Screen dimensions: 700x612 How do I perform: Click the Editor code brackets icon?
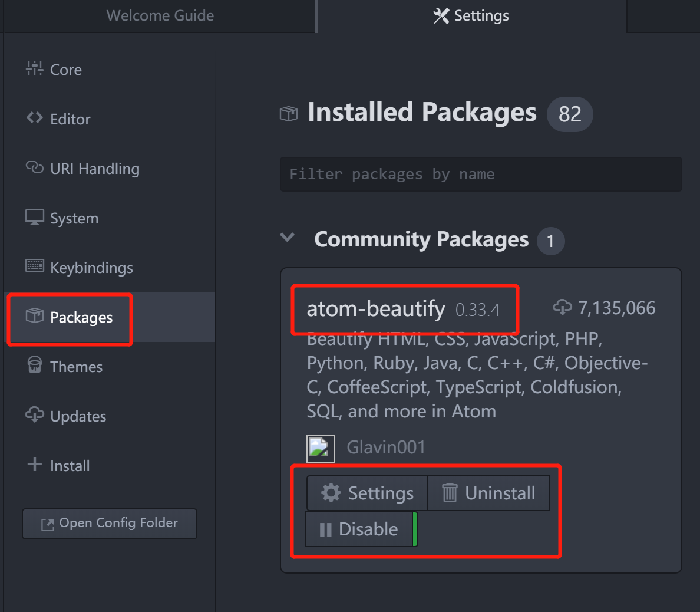[x=34, y=118]
